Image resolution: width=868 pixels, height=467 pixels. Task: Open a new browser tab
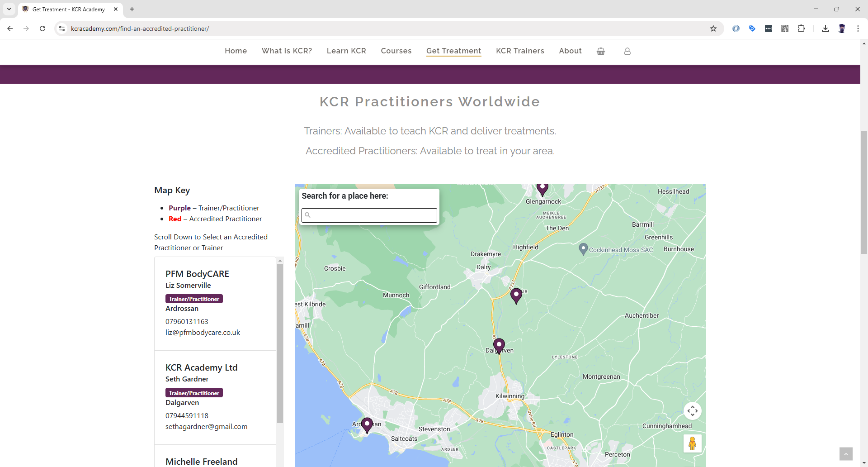pyautogui.click(x=132, y=9)
